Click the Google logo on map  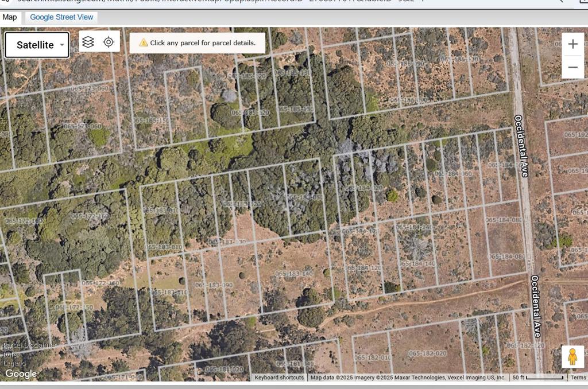[x=21, y=374]
